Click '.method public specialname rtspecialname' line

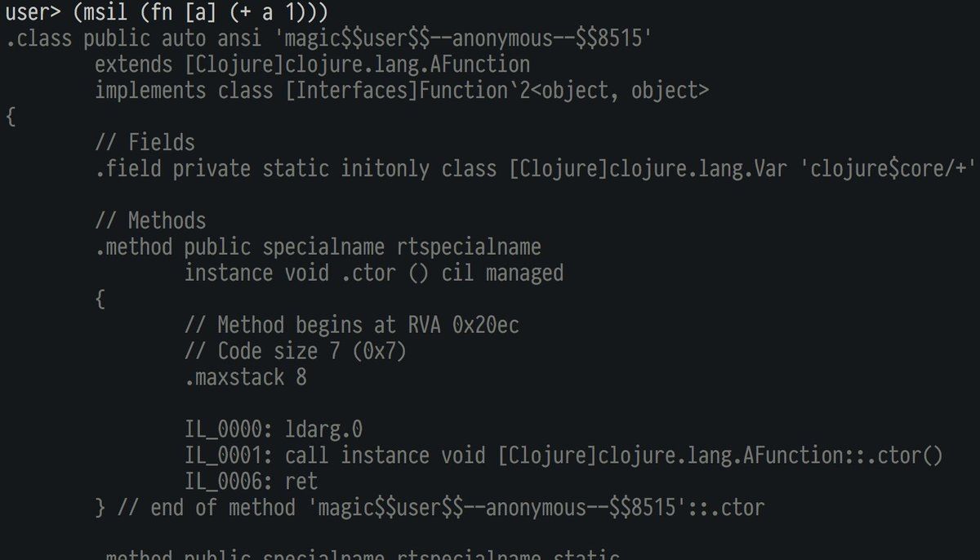click(318, 247)
